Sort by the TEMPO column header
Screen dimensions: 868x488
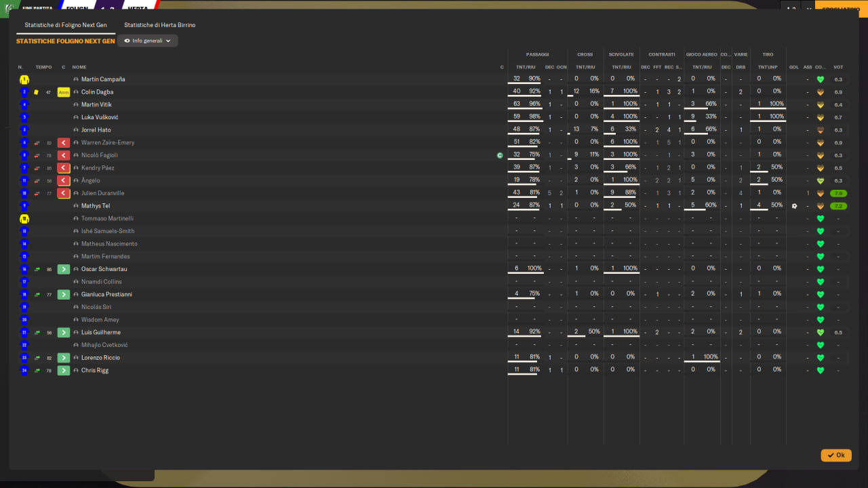click(x=43, y=67)
